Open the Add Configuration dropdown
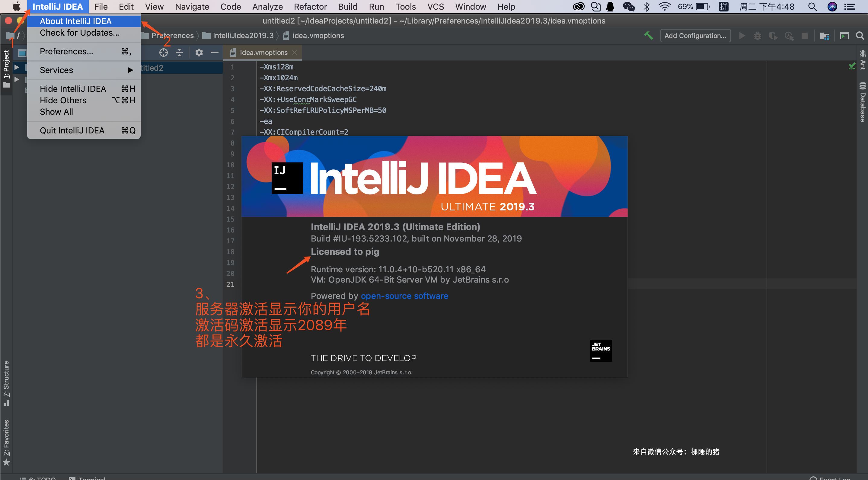Screen dimensions: 868x480 (695, 35)
